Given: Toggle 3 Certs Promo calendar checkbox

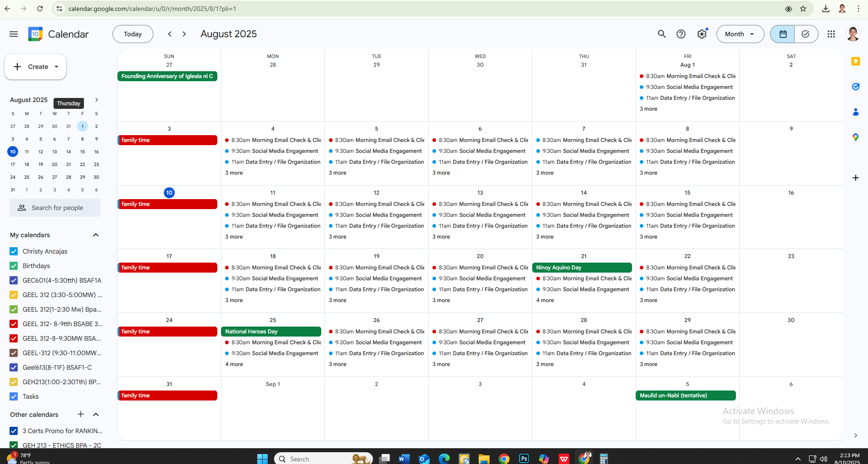Looking at the screenshot, I should 14,431.
